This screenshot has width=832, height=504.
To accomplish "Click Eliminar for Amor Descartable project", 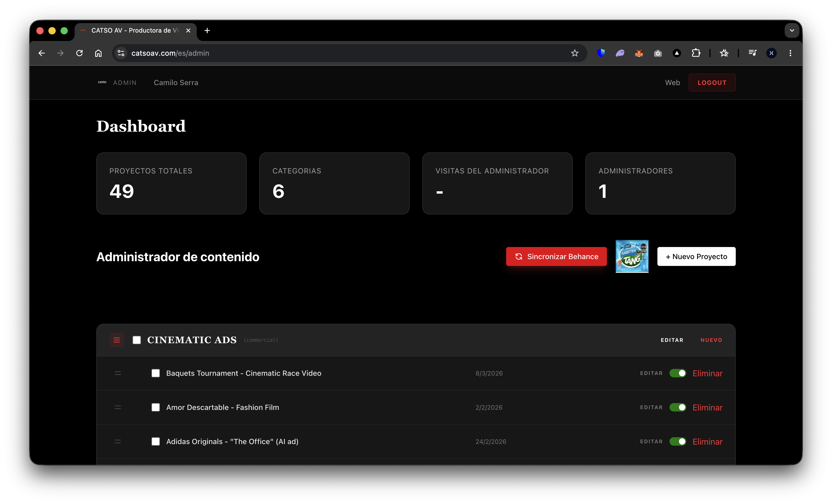I will 707,407.
